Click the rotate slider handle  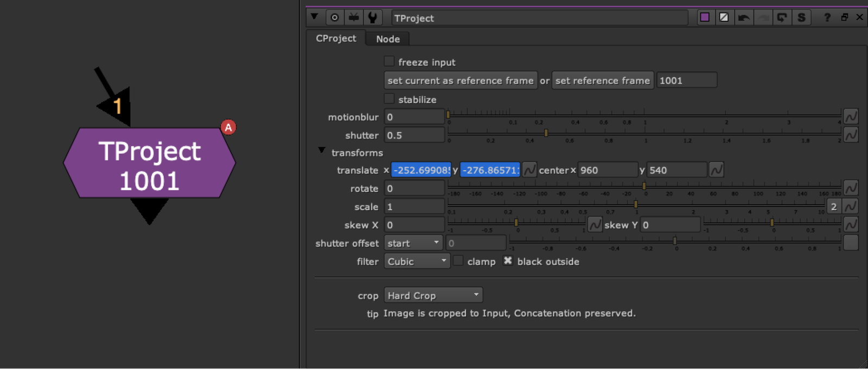644,186
